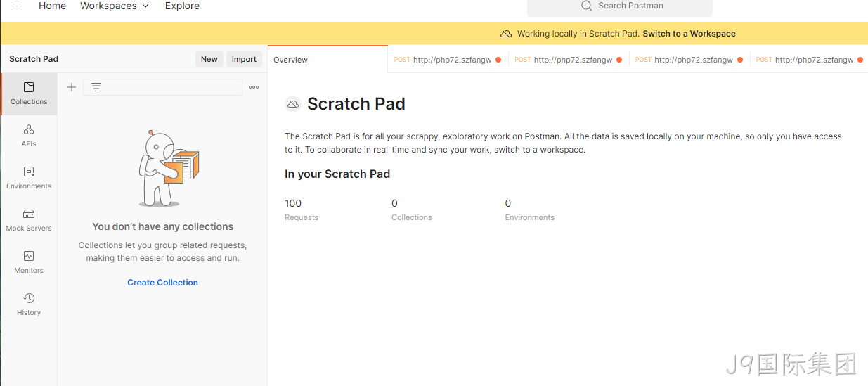Click the New button
Image resolution: width=868 pixels, height=386 pixels.
pos(209,59)
